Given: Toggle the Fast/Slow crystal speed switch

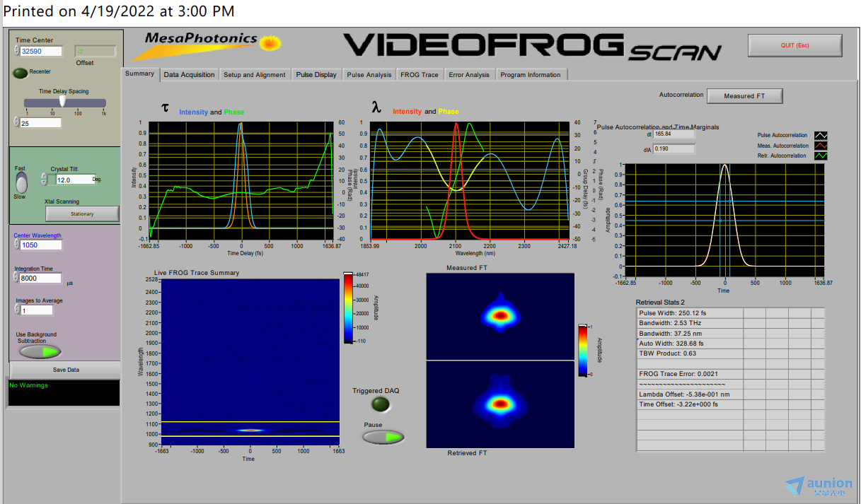Looking at the screenshot, I should [21, 183].
